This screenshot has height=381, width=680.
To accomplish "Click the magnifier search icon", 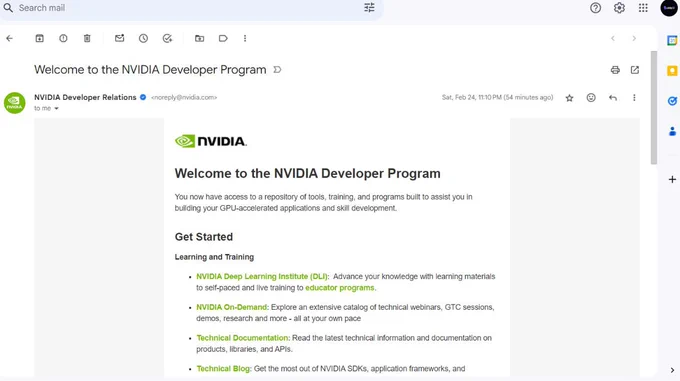I will click(x=8, y=8).
